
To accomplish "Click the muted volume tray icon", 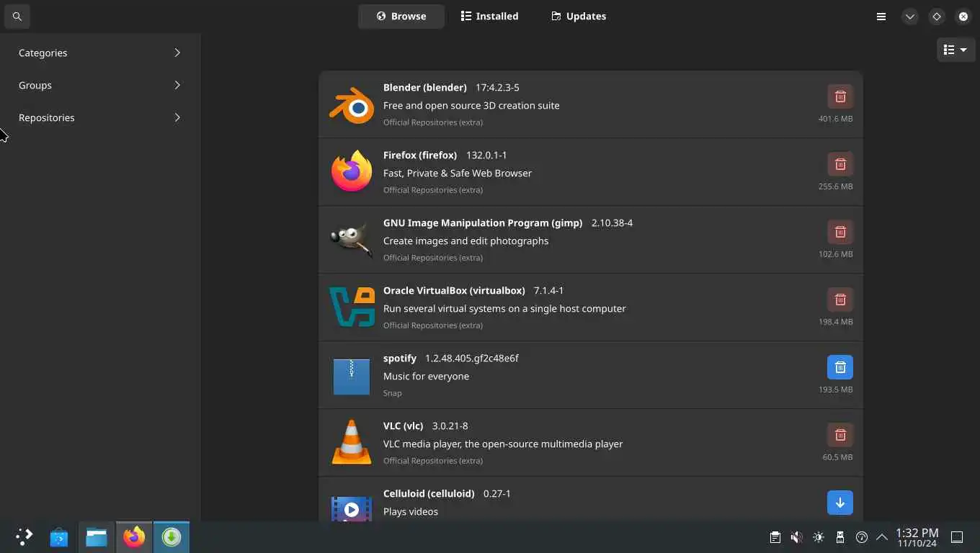I will pyautogui.click(x=797, y=537).
